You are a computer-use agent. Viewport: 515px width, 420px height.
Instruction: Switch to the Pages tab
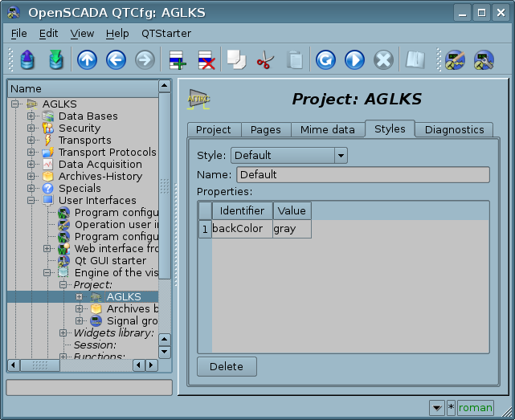click(266, 130)
